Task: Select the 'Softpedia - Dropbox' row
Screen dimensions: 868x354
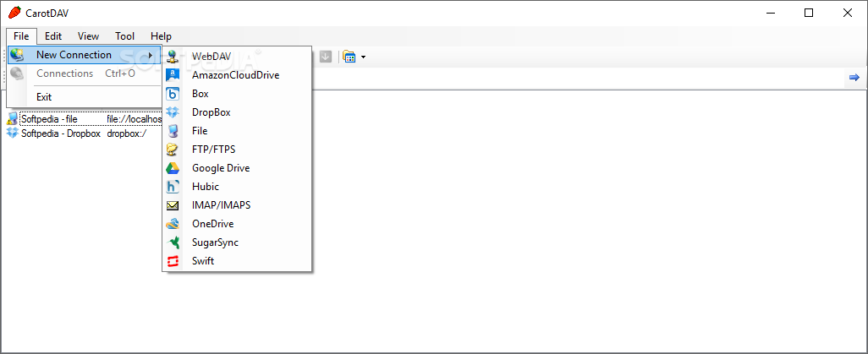Action: [x=76, y=133]
